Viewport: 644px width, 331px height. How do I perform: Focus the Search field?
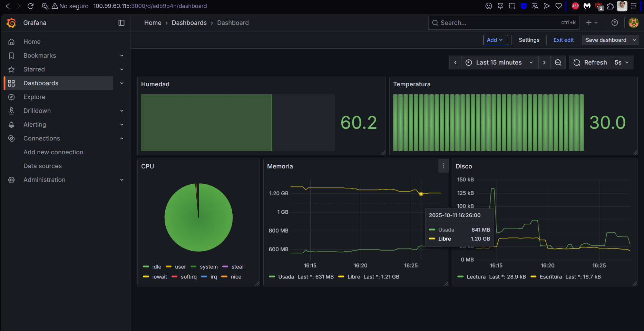[504, 23]
